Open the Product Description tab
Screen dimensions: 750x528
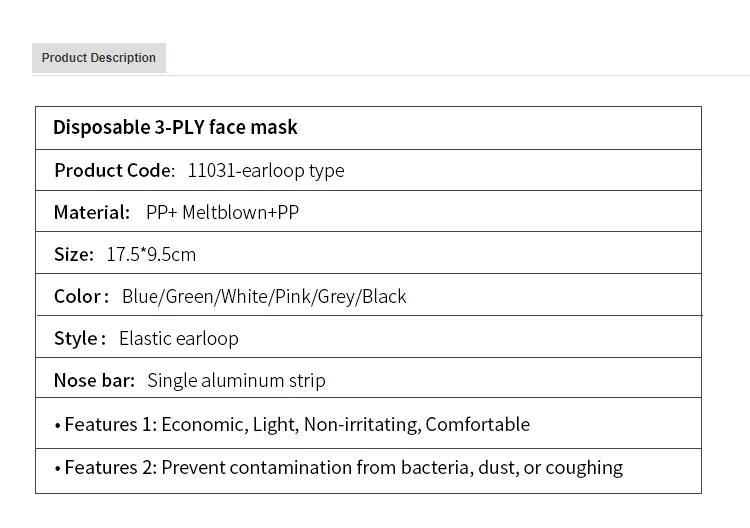tap(99, 58)
